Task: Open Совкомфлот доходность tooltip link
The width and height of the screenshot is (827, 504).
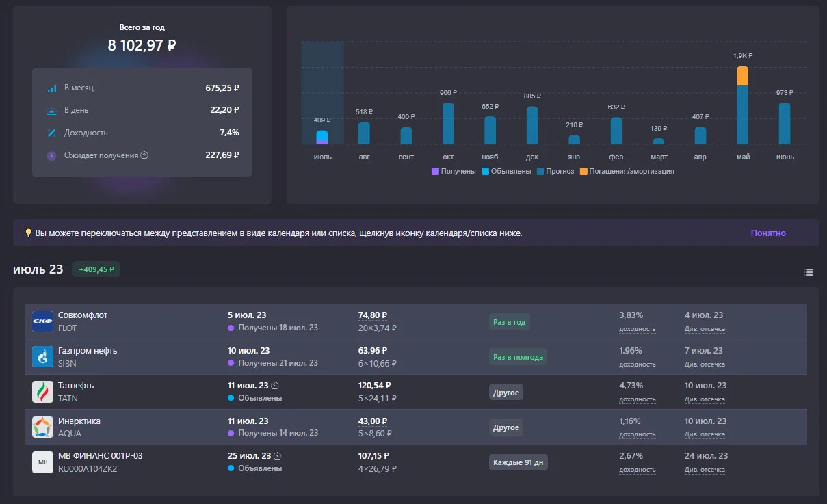Action: click(638, 329)
